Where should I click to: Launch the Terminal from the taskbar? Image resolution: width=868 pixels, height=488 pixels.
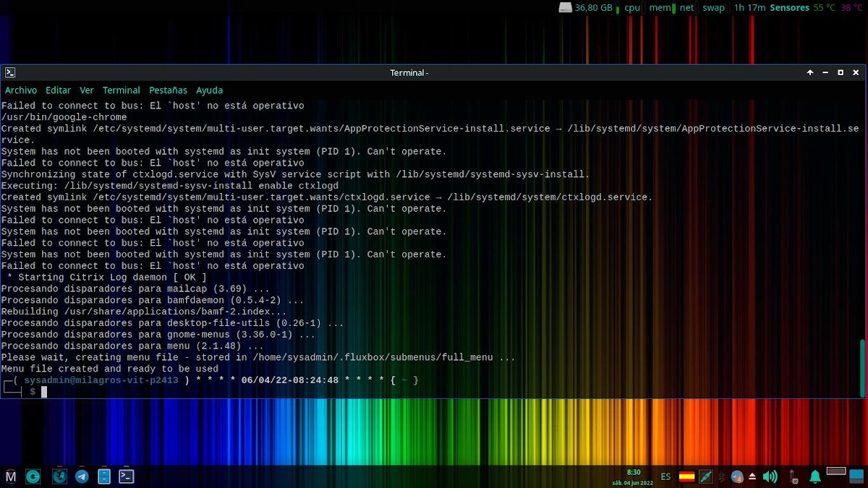(126, 476)
